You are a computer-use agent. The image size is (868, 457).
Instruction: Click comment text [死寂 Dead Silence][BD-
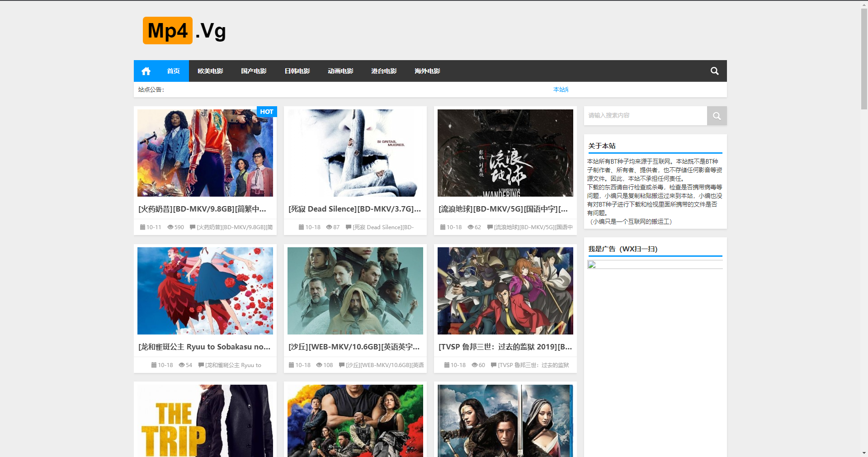click(x=383, y=227)
